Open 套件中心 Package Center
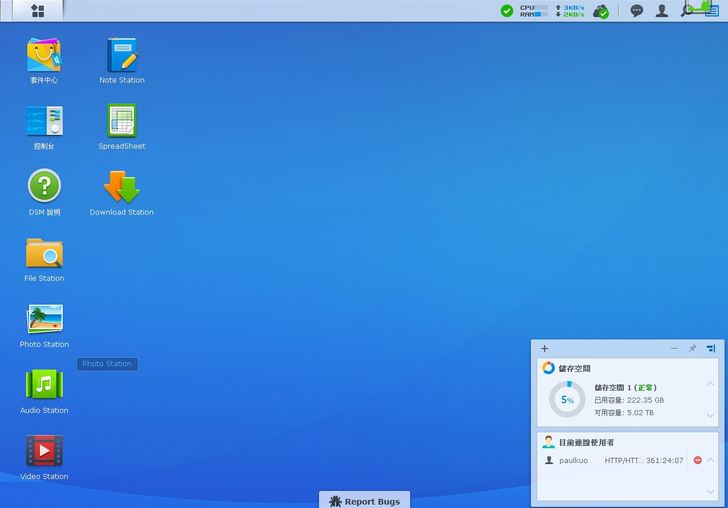This screenshot has width=728, height=508. 44,55
